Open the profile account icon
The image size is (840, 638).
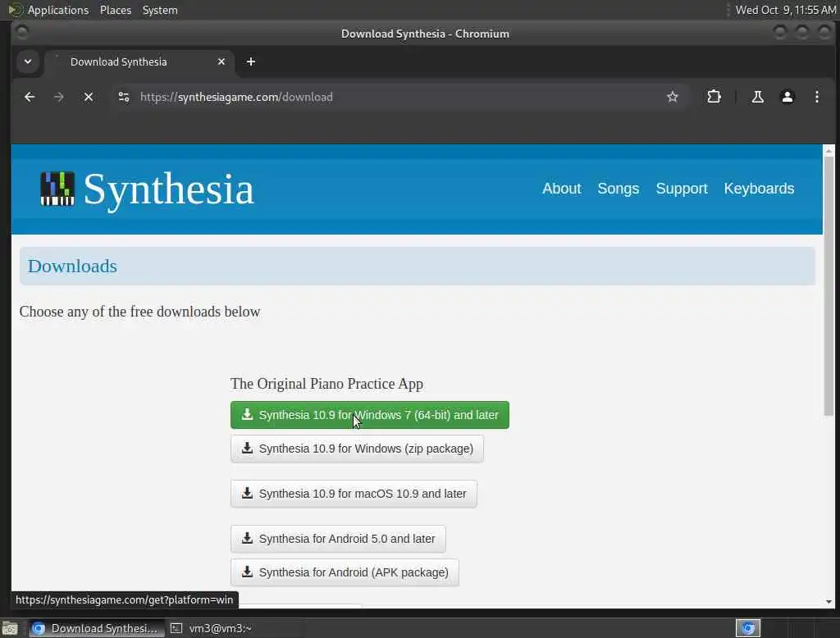787,97
